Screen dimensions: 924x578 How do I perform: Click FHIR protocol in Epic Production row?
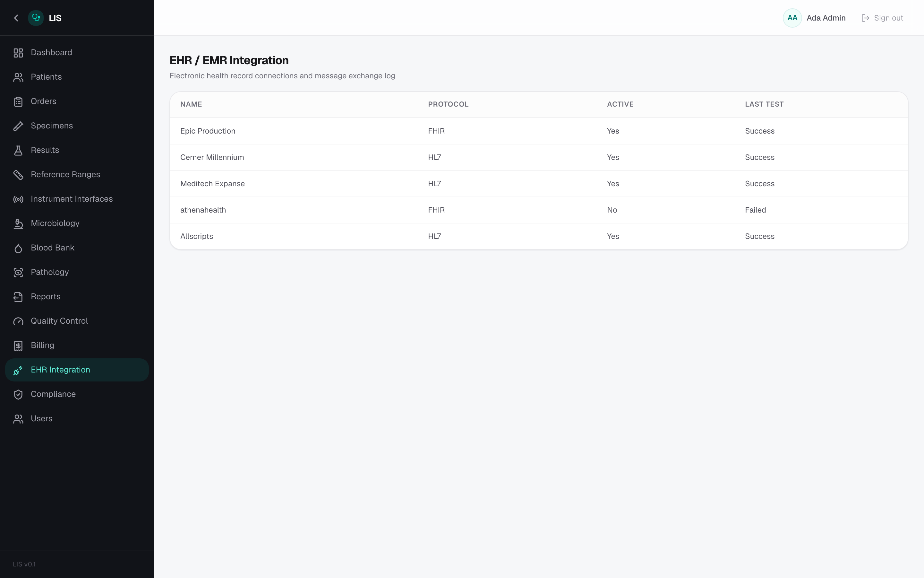436,131
